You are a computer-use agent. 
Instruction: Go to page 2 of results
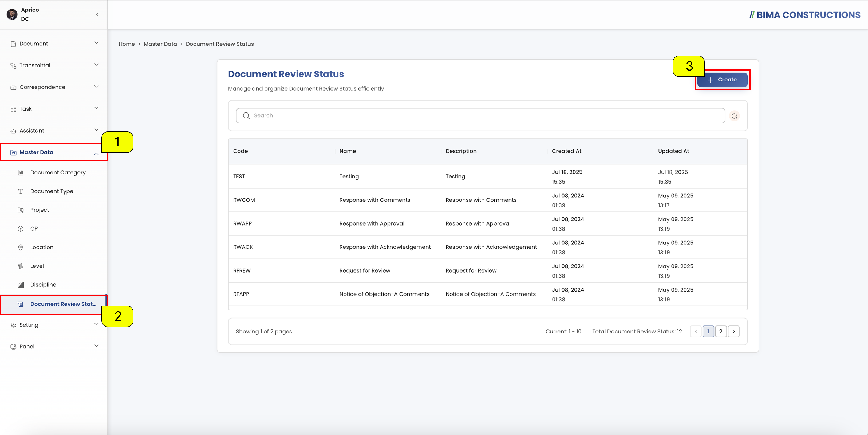(x=721, y=332)
